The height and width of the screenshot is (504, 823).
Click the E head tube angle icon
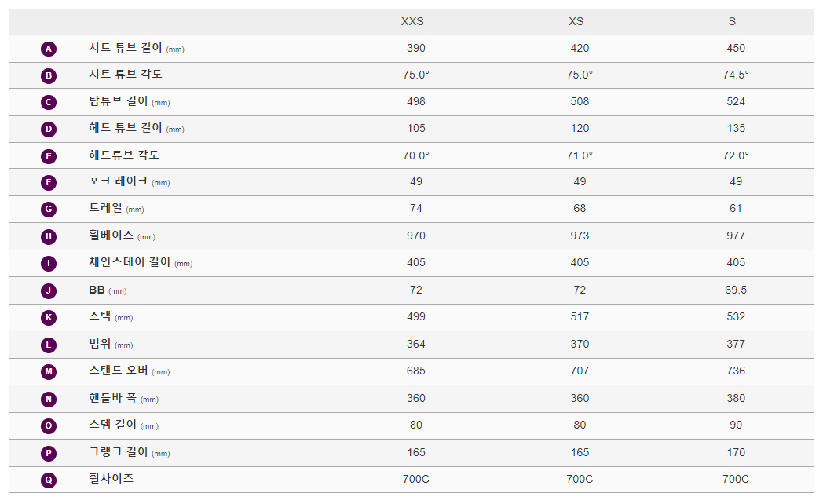pos(49,156)
